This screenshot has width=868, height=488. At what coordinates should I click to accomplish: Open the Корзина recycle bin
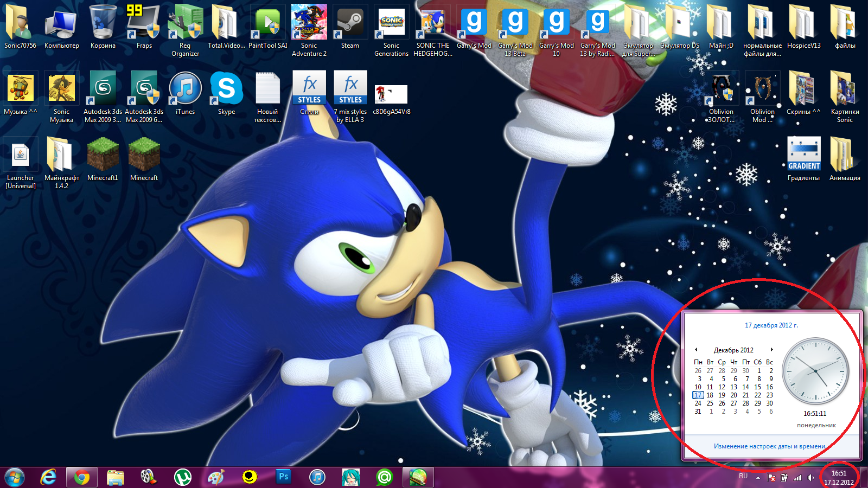point(103,27)
